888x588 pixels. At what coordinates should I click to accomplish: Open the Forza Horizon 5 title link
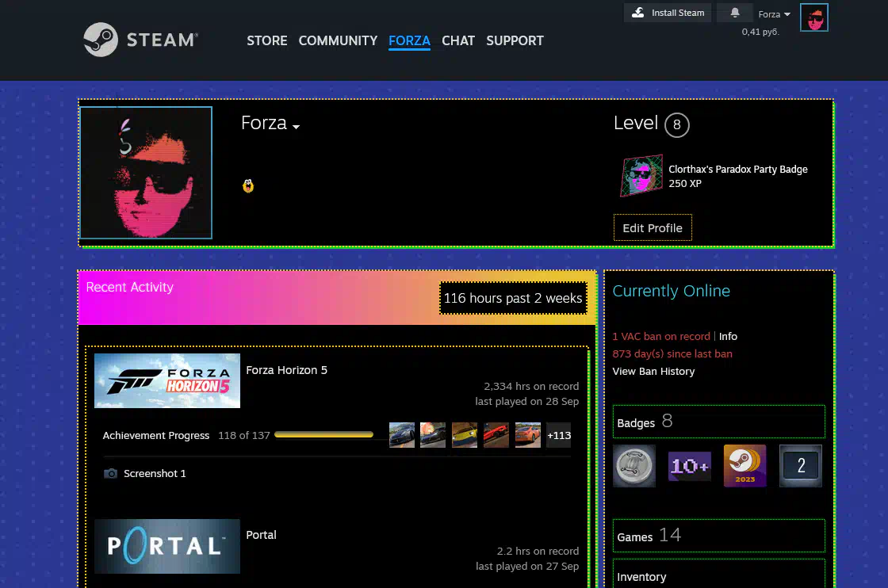[x=286, y=370]
